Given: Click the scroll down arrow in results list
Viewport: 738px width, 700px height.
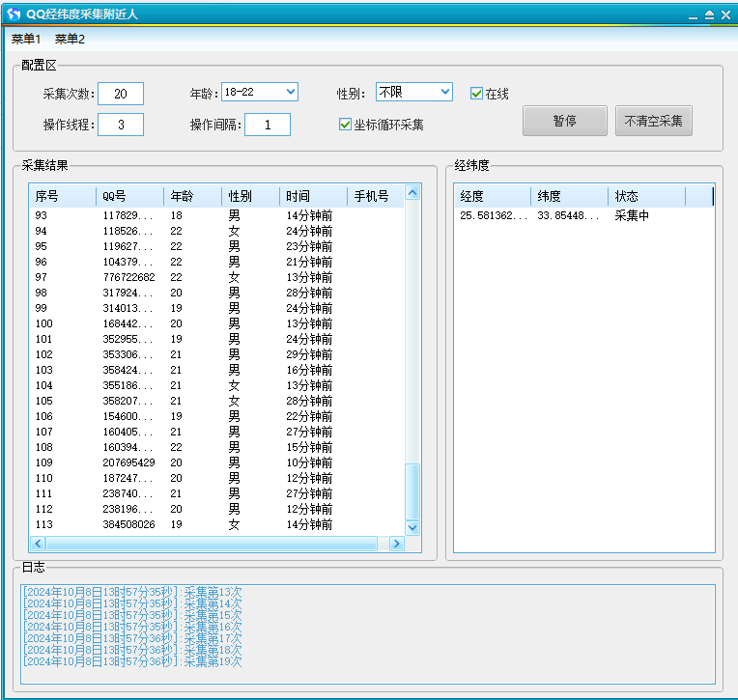Looking at the screenshot, I should pos(412,528).
